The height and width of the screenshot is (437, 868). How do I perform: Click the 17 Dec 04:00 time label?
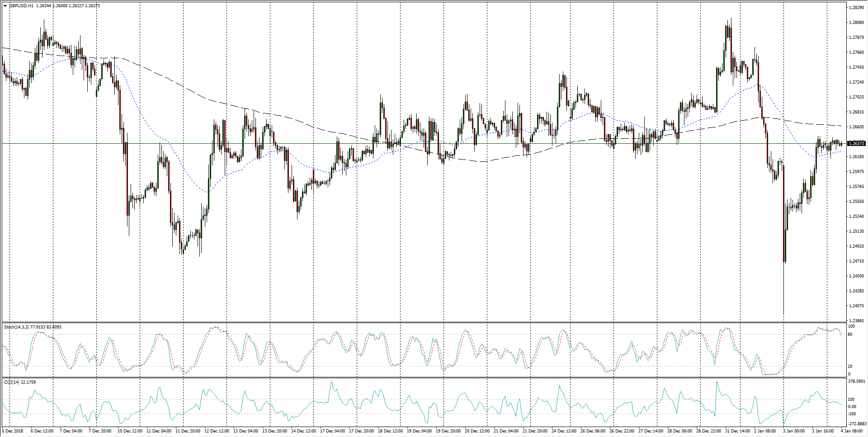coord(332,431)
